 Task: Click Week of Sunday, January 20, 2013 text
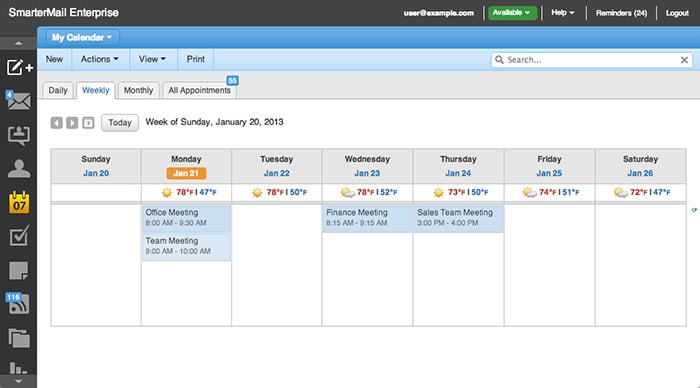[x=214, y=122]
